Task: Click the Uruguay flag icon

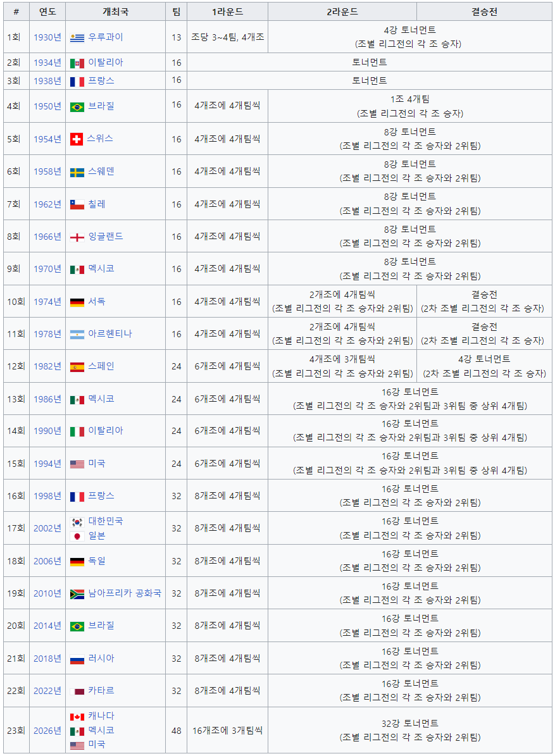Action: 77,37
